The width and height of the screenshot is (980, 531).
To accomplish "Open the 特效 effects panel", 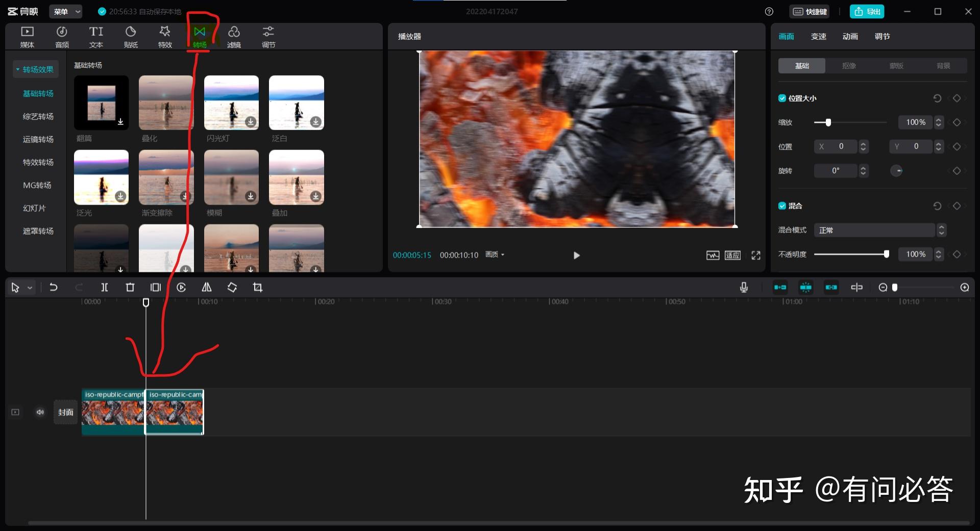I will [x=165, y=37].
